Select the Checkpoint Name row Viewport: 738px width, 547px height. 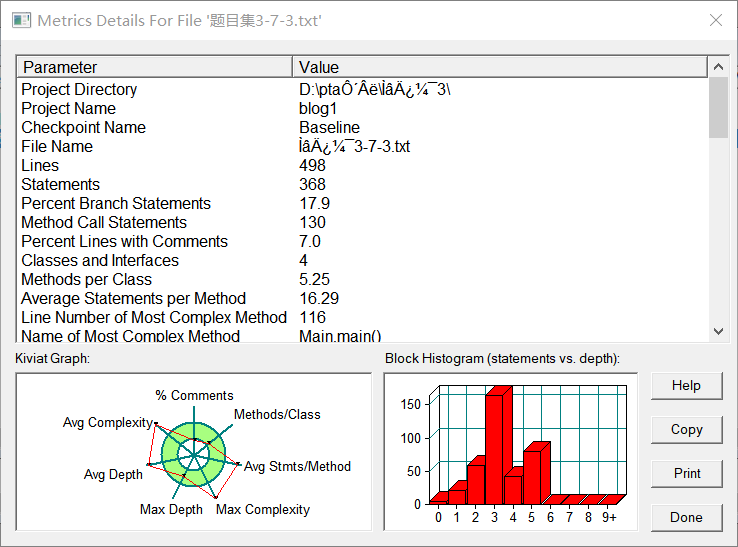pos(362,128)
